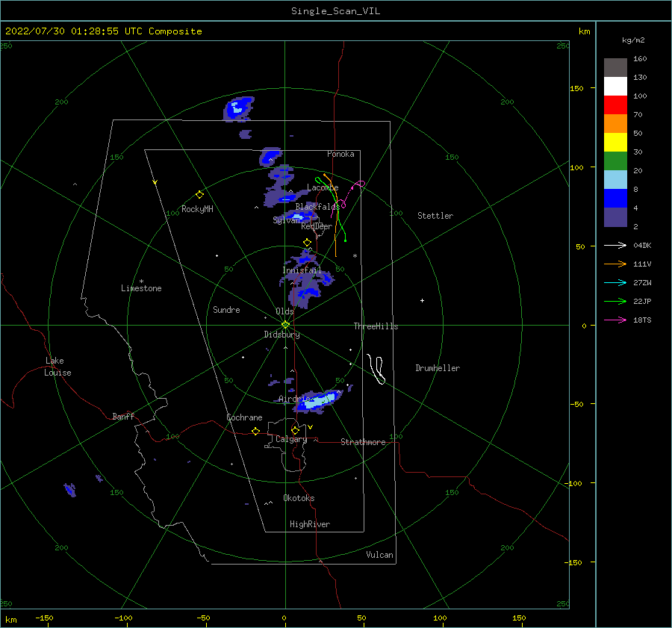Click the Strathmore label
The image size is (672, 628).
point(363,442)
